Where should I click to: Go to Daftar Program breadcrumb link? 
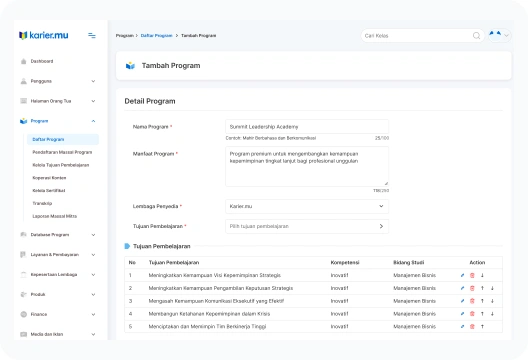point(156,35)
